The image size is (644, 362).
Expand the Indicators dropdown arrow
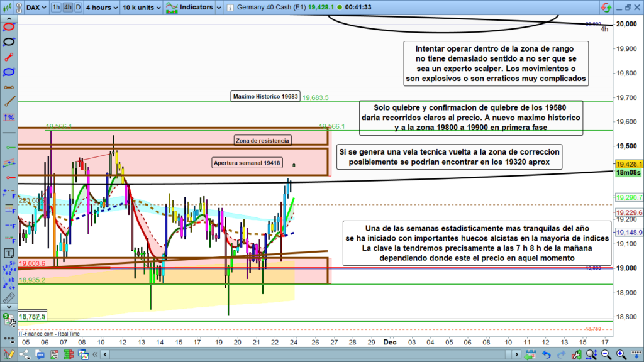[218, 8]
